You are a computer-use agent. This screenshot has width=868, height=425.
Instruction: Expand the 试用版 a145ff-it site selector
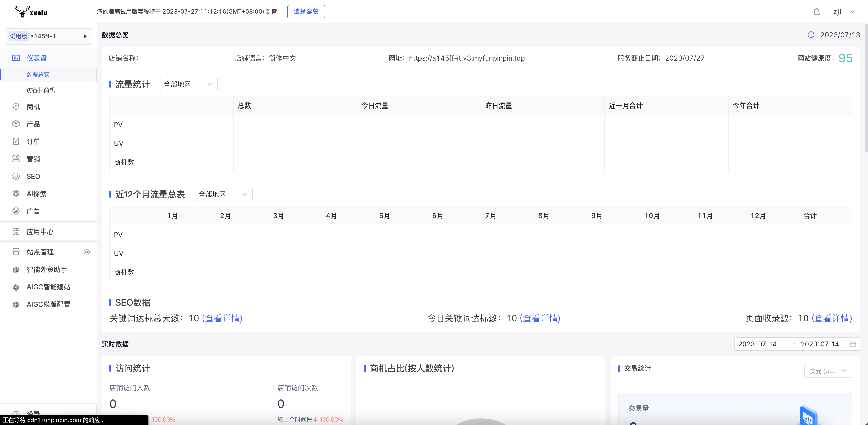[48, 36]
